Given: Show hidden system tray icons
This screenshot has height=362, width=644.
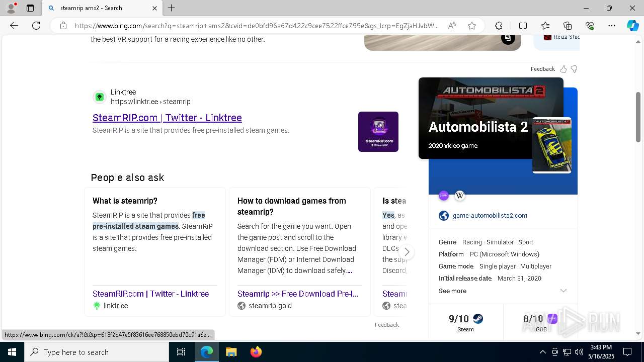Looking at the screenshot, I should (x=542, y=352).
